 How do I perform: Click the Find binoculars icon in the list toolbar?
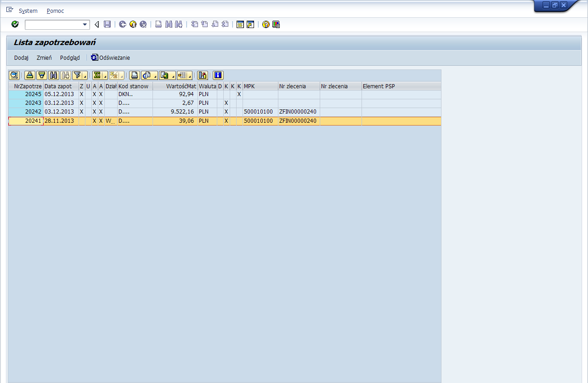(54, 75)
